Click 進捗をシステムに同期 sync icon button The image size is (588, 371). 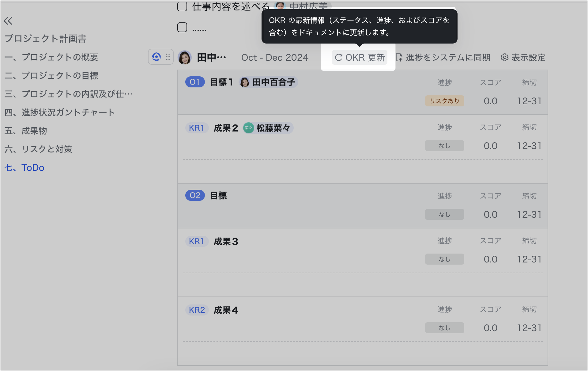(399, 57)
